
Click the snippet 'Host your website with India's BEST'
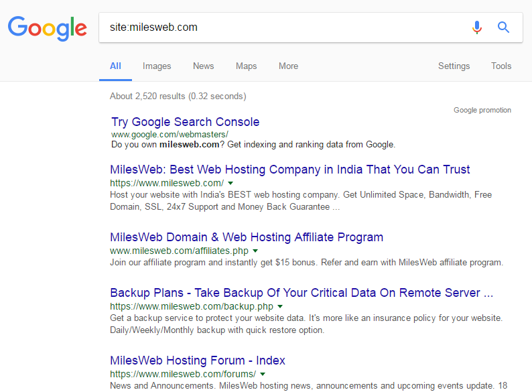[x=301, y=200]
